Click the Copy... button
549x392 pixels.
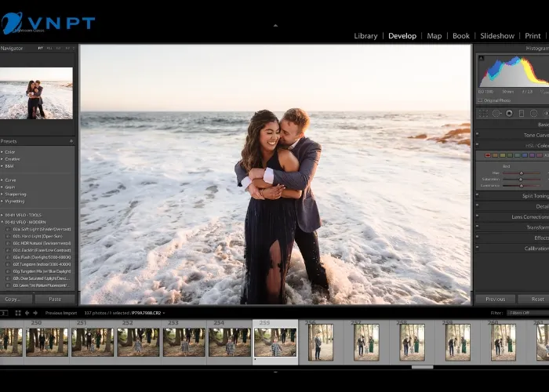click(x=16, y=299)
